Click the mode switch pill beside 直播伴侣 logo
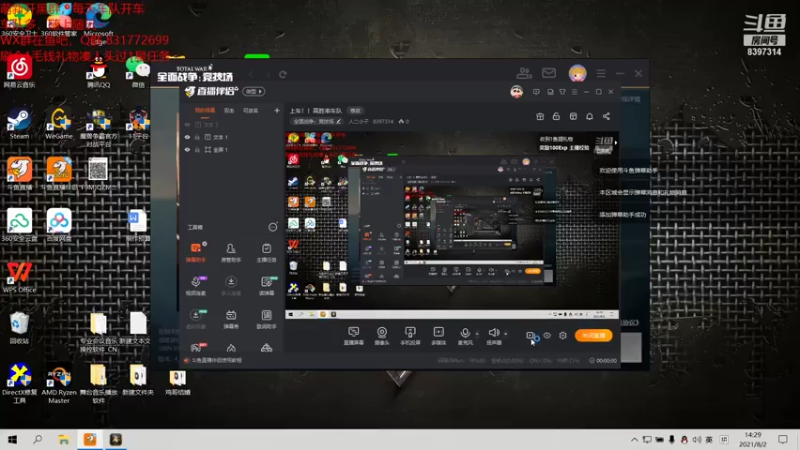The image size is (800, 450). coord(254,91)
